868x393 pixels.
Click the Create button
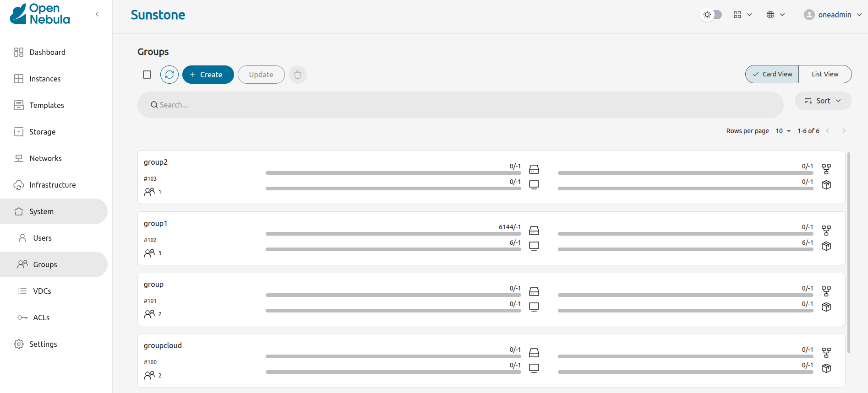point(208,75)
